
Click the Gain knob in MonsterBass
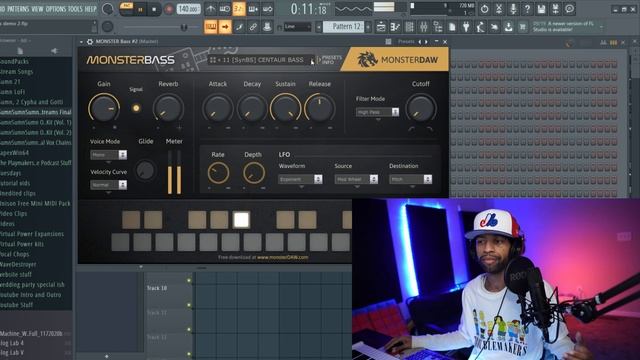coord(104,109)
